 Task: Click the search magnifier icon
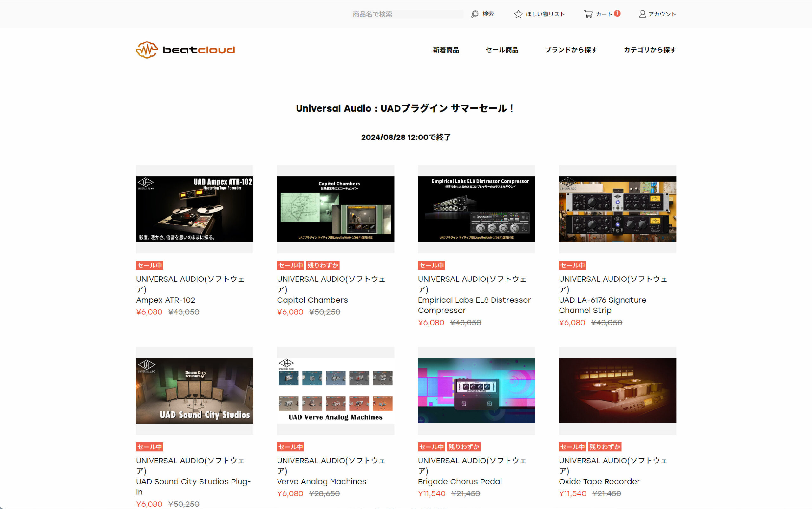click(x=475, y=14)
